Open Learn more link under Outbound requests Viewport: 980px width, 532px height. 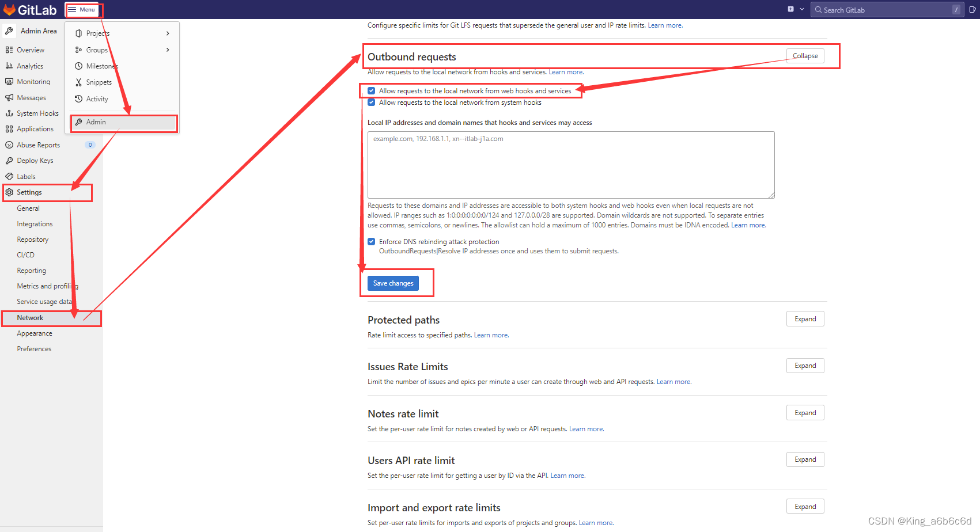(x=566, y=72)
